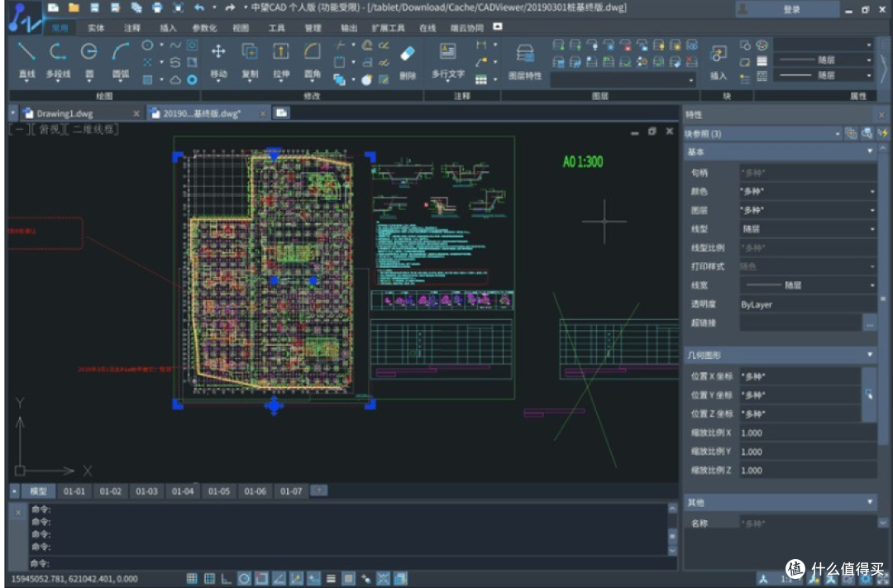The image size is (893, 588).
Task: Toggle ortho mode in status bar
Action: (x=226, y=578)
